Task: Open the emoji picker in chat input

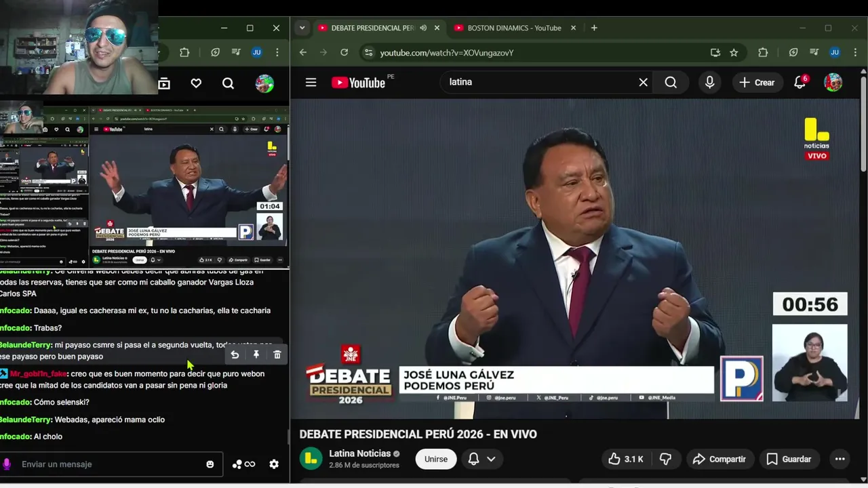Action: (x=210, y=464)
